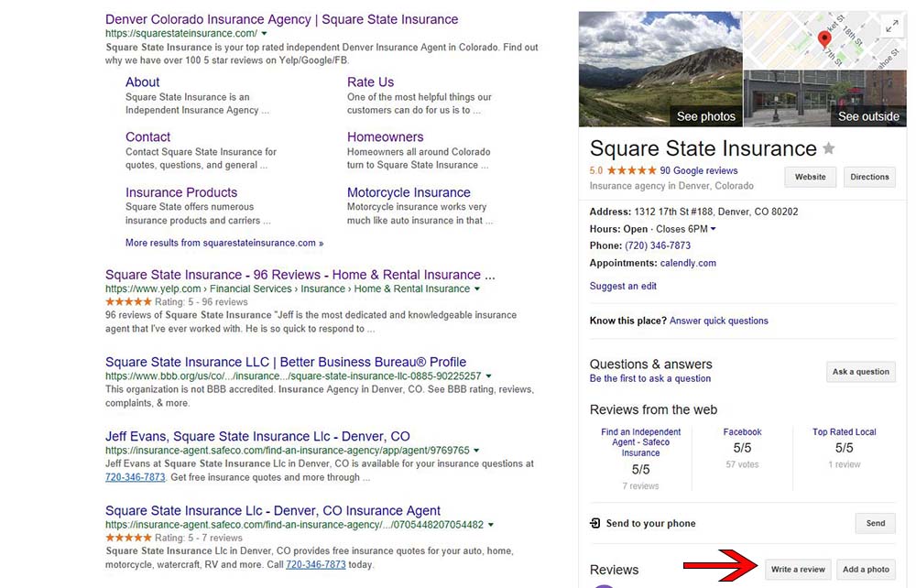Open the About sitelink
The image size is (916, 588).
[142, 82]
